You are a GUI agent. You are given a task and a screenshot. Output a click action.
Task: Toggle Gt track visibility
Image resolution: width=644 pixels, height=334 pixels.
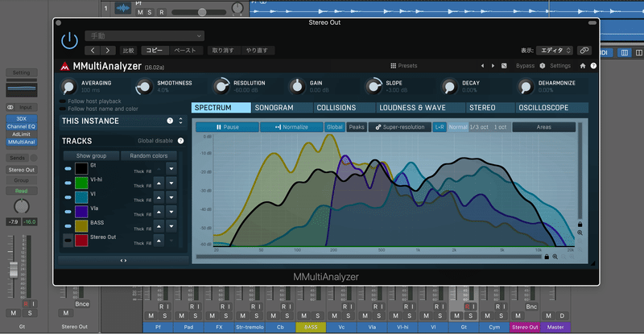coord(68,169)
